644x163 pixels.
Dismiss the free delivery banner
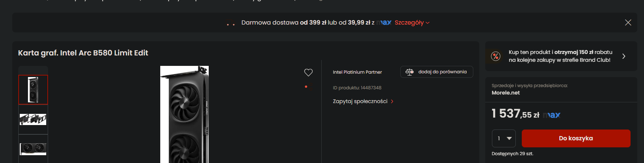(628, 23)
